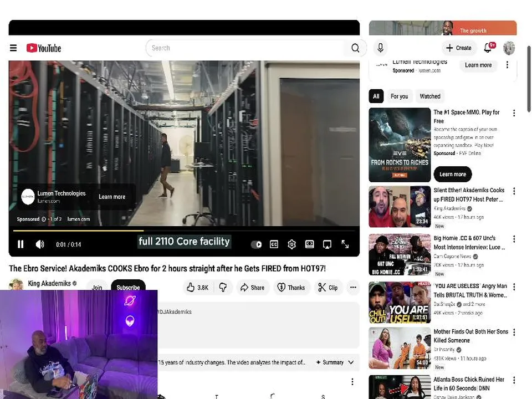Viewport: 532px width, 399px height.
Task: Expand the AI Summary dropdown
Action: [x=335, y=362]
